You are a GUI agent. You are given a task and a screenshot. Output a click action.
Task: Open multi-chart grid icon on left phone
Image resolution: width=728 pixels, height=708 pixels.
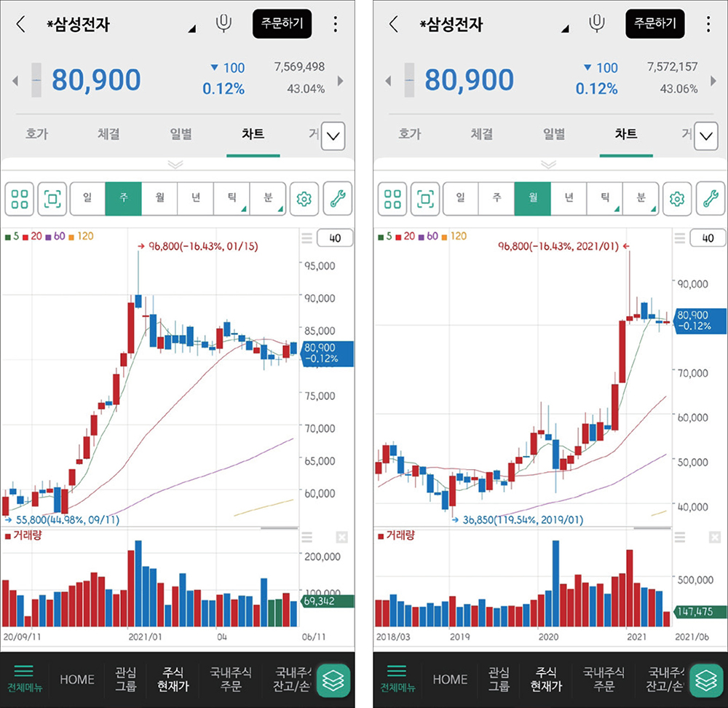(x=20, y=199)
